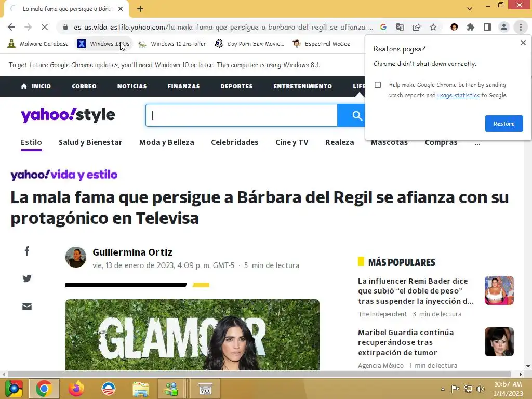Focus the Yahoo search input field
Image resolution: width=532 pixels, height=399 pixels.
click(x=242, y=115)
